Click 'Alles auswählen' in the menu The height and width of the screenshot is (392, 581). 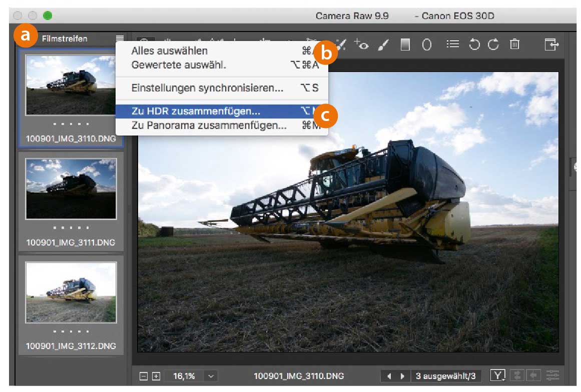pos(169,50)
